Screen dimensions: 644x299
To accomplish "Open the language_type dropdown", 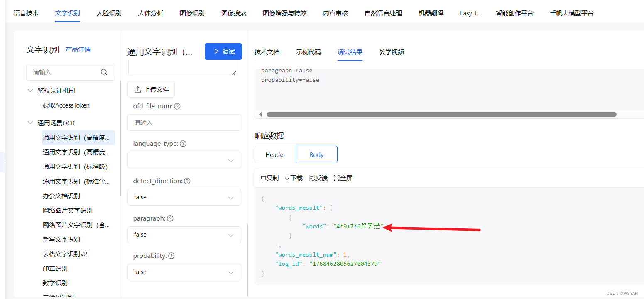I will pos(184,160).
